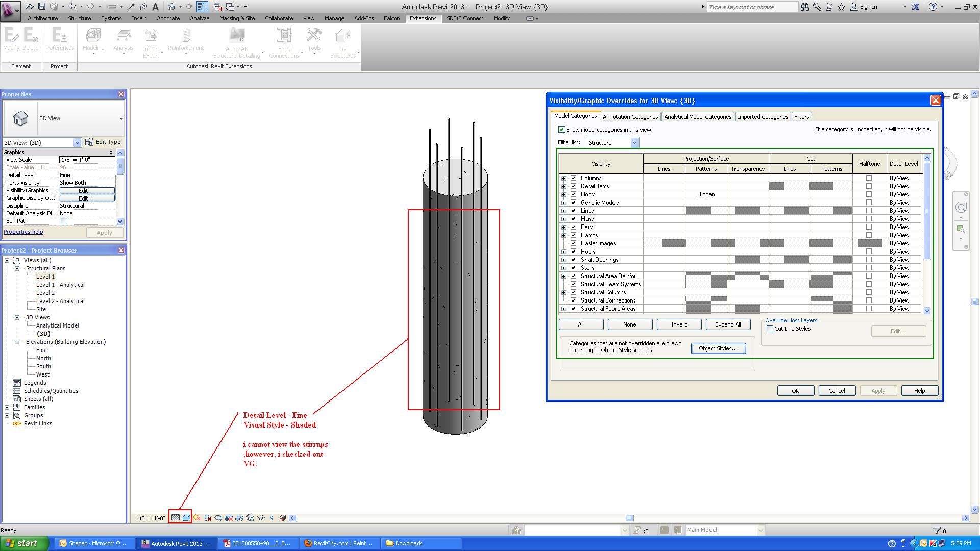Expand the Families node in Project Browser
Screen dimensions: 980x551
pos(7,407)
